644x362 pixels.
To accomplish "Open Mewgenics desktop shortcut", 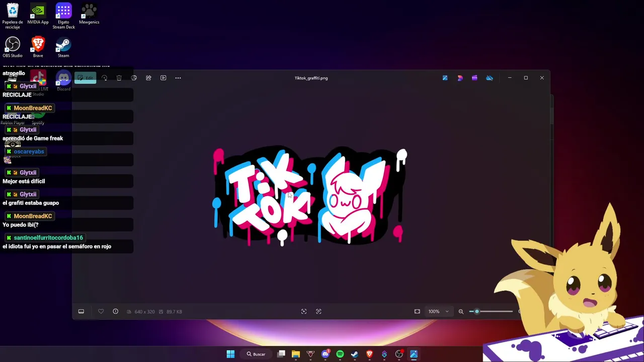I will [x=89, y=14].
